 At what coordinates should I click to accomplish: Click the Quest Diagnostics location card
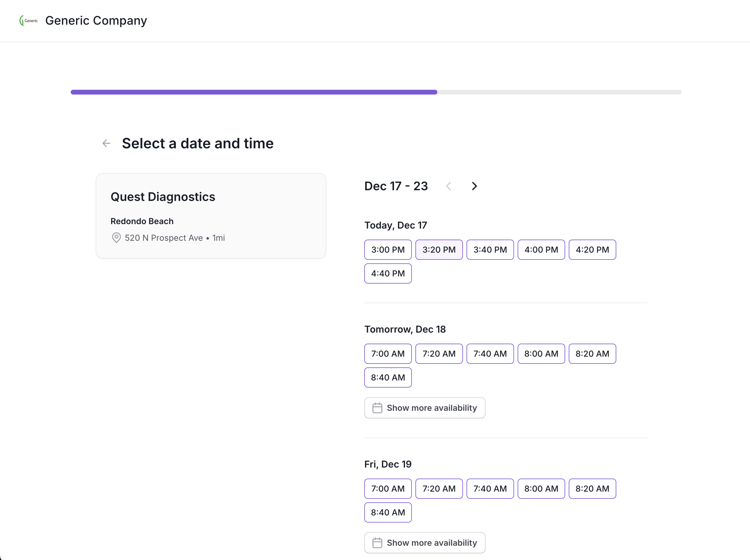click(x=211, y=215)
